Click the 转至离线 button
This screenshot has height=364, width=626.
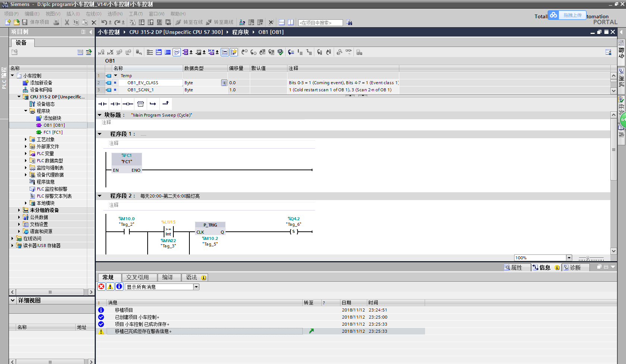point(220,22)
